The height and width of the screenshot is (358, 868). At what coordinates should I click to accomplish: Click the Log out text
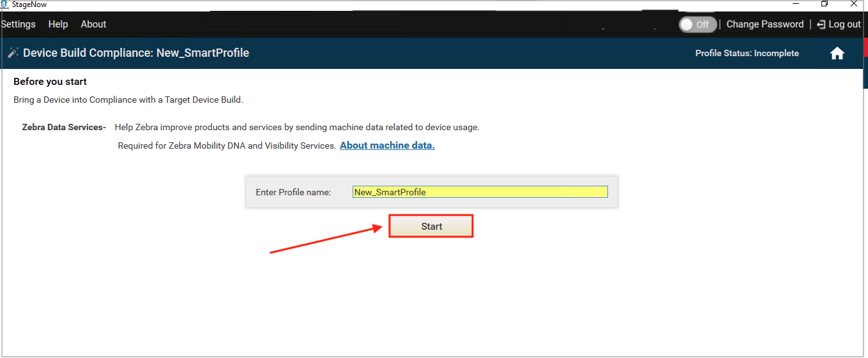(844, 25)
